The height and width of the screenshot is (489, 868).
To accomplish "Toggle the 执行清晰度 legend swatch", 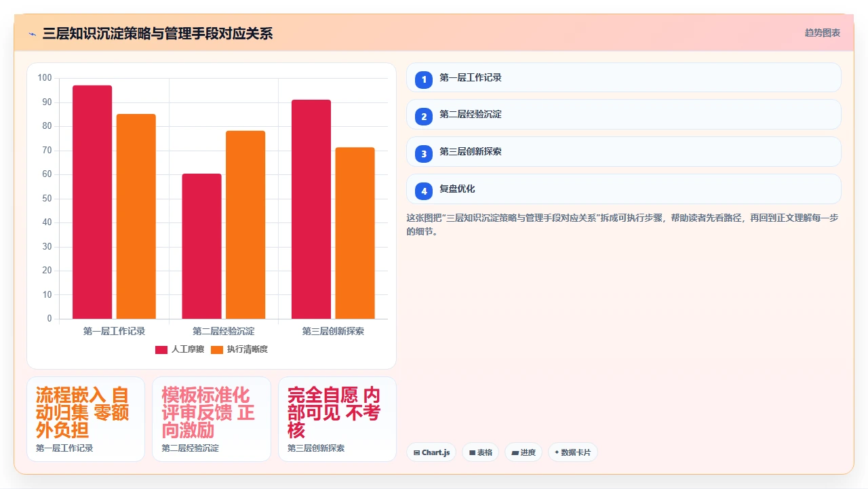I will (x=217, y=350).
